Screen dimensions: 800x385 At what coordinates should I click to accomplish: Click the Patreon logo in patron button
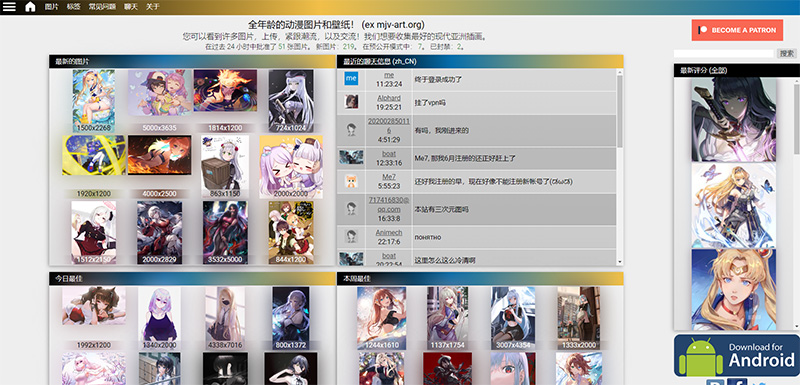point(703,30)
